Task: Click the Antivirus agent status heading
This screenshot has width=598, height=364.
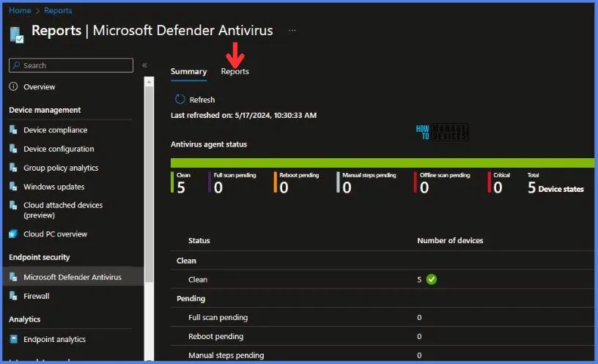Action: [x=209, y=144]
